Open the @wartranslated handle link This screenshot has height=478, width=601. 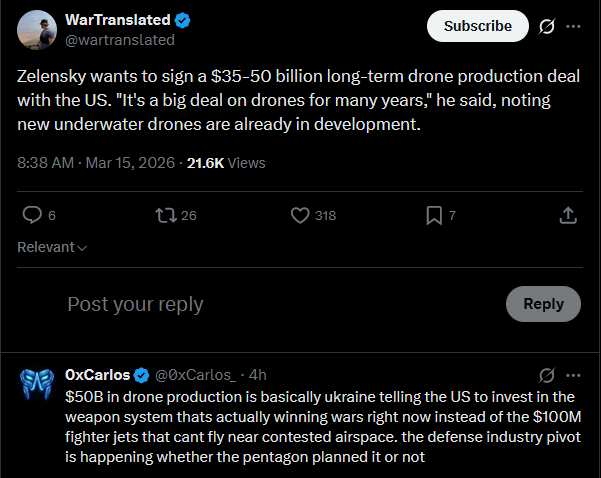click(119, 40)
